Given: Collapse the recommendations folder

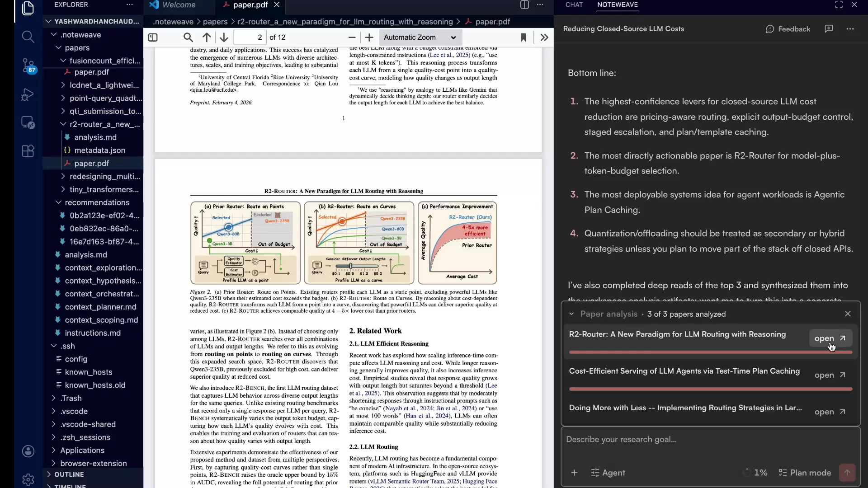Looking at the screenshot, I should pyautogui.click(x=93, y=202).
